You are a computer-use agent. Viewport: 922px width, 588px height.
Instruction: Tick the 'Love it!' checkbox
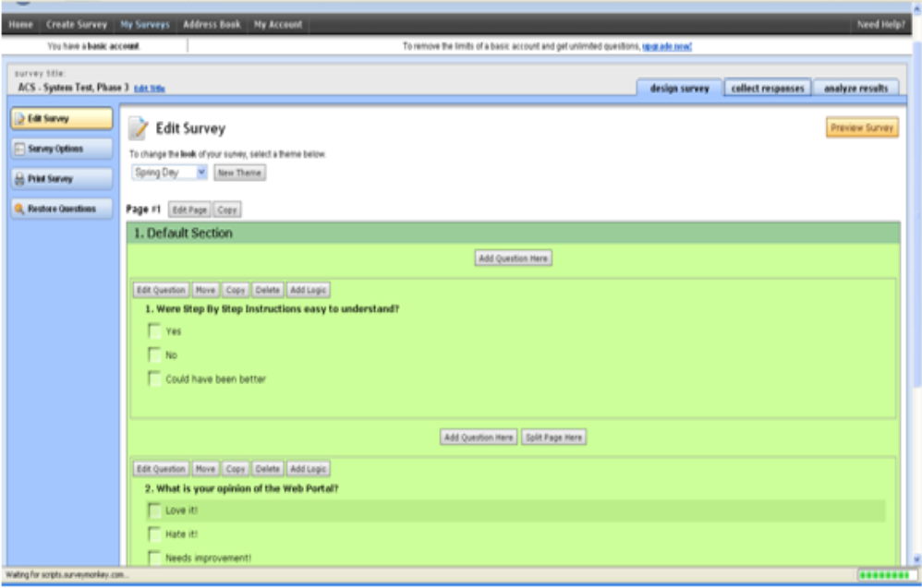[154, 510]
